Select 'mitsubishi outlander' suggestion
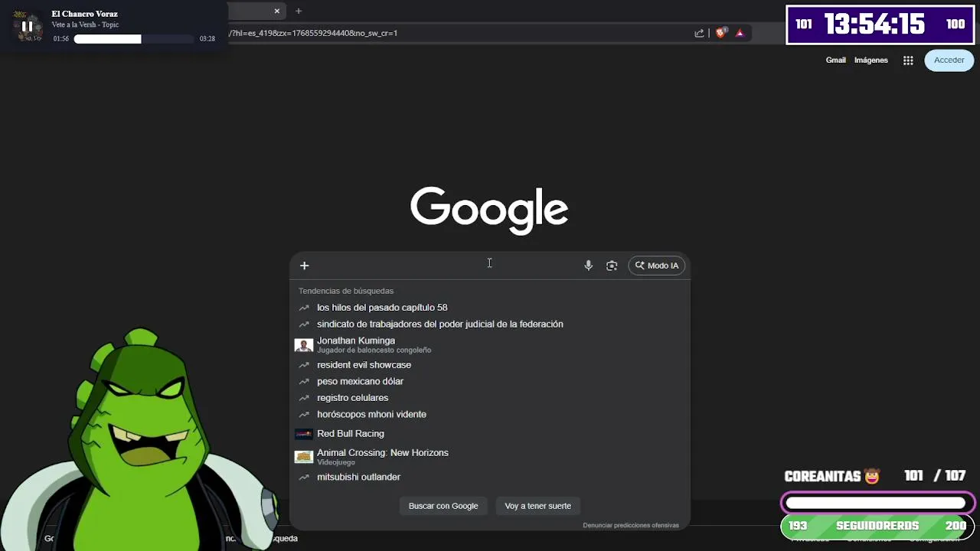980x551 pixels. [x=490, y=478]
